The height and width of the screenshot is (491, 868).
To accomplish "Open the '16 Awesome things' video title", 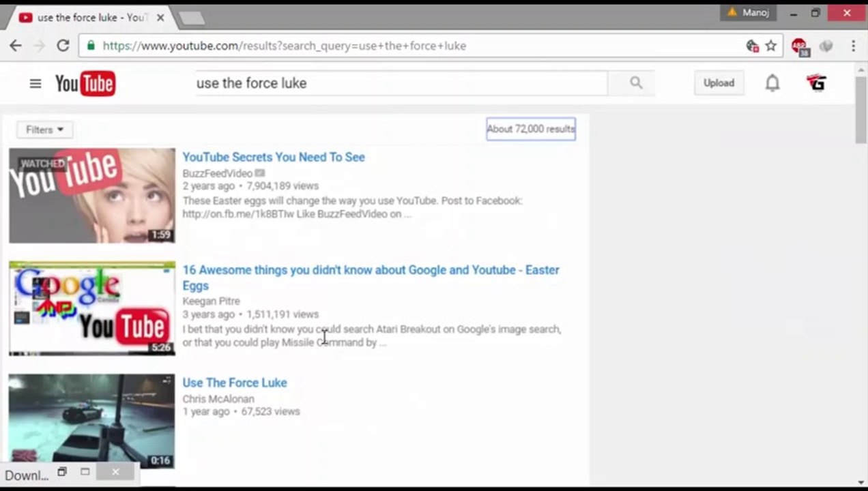I will pos(371,278).
